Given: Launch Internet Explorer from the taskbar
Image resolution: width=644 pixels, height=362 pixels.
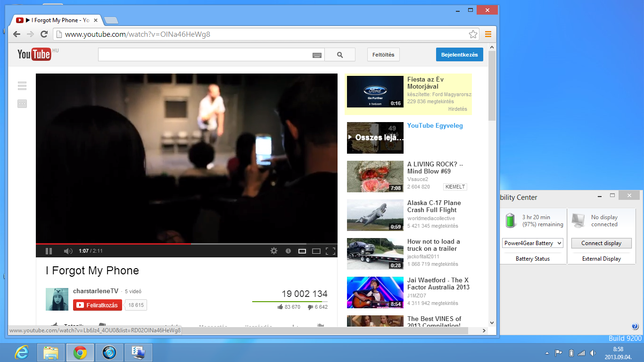Looking at the screenshot, I should click(21, 353).
